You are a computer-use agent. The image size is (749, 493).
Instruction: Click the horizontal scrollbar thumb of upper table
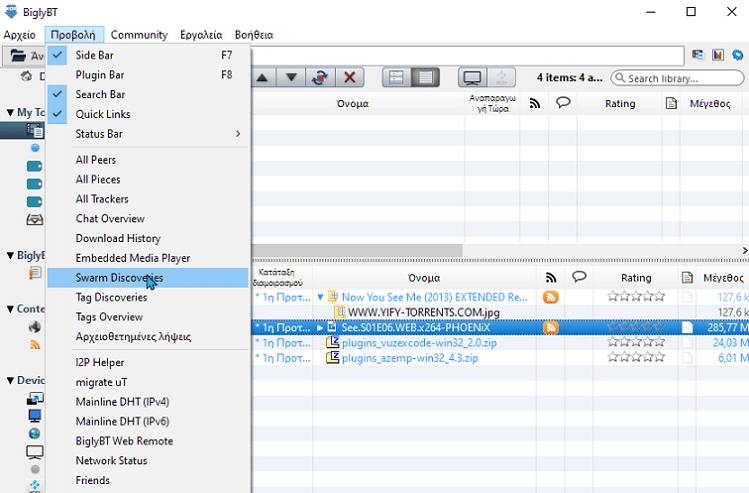coord(357,250)
